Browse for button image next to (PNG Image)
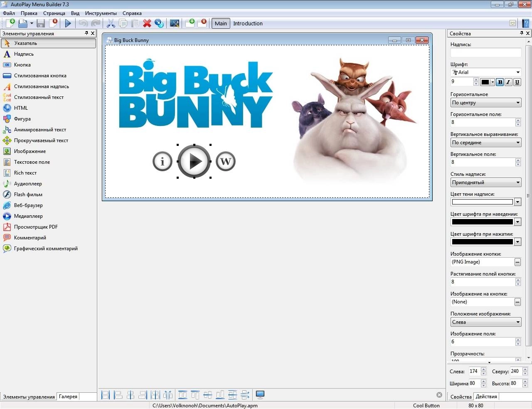 517,262
